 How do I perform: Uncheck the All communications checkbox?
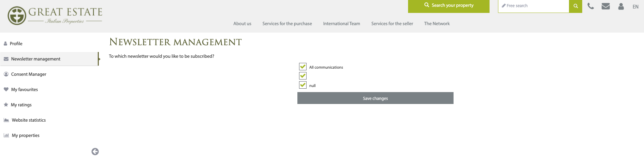[303, 67]
